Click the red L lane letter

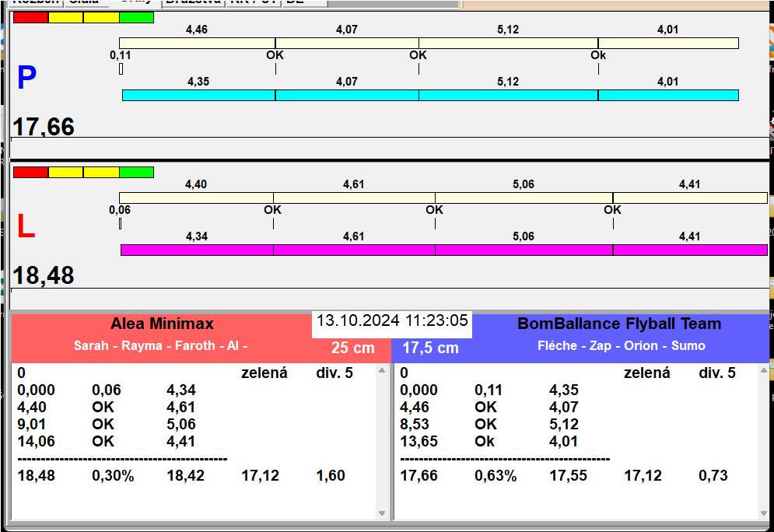pyautogui.click(x=26, y=227)
